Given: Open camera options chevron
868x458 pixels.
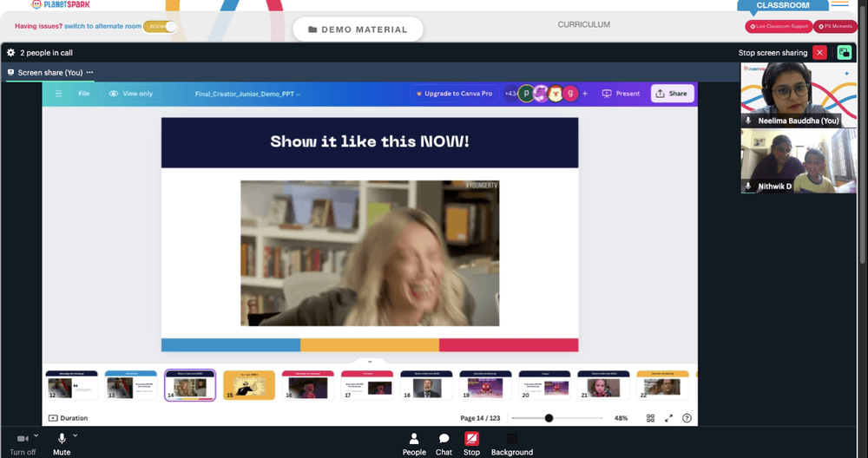Looking at the screenshot, I should click(36, 435).
